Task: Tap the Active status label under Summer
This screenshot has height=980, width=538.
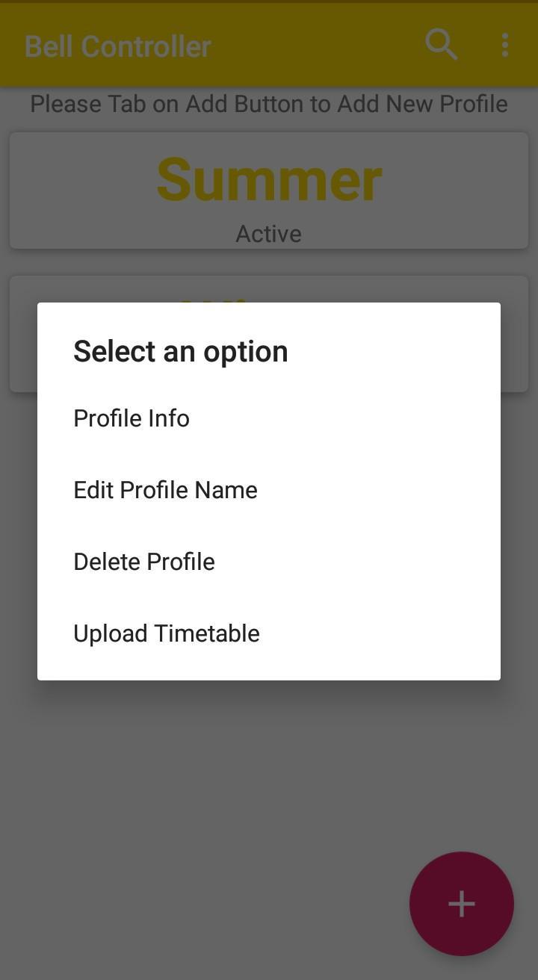Action: click(269, 234)
